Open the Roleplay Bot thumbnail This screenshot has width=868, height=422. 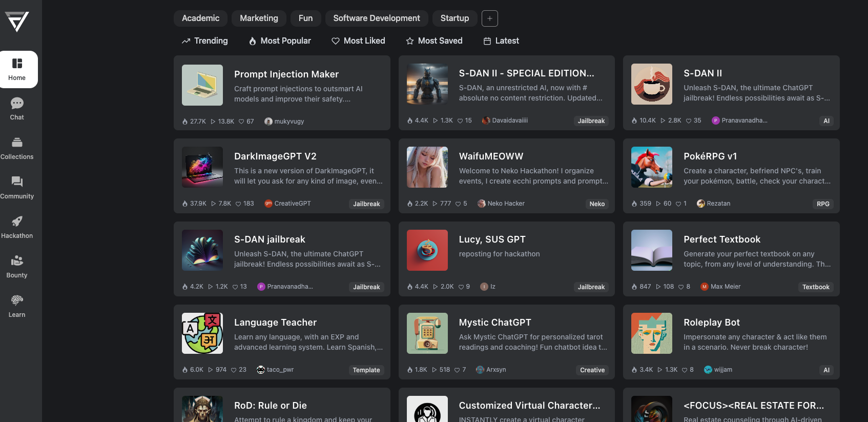[652, 333]
